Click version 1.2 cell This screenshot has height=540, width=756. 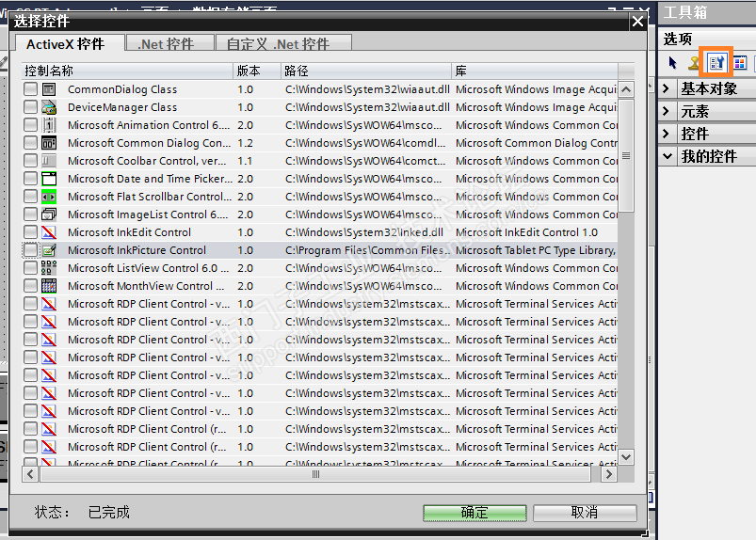point(245,143)
